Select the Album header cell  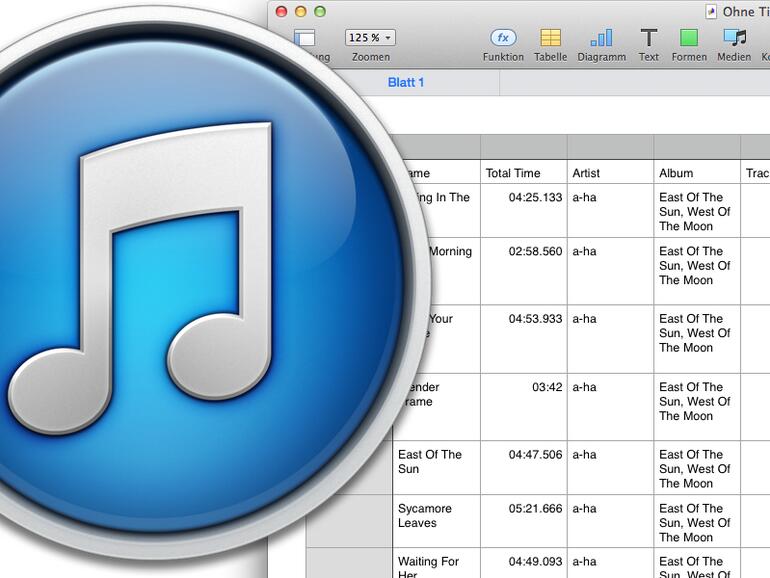(x=697, y=172)
